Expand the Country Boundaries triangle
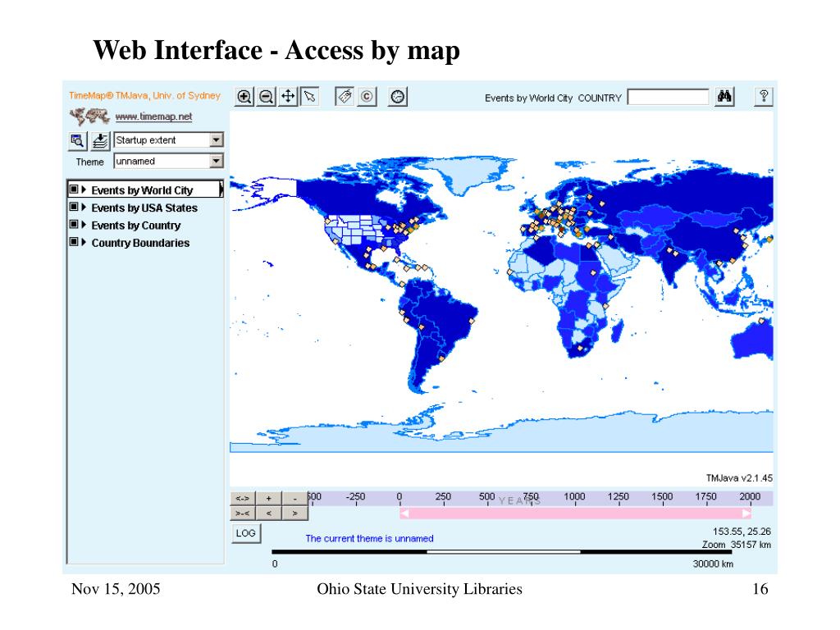This screenshot has width=840, height=630. tap(84, 243)
